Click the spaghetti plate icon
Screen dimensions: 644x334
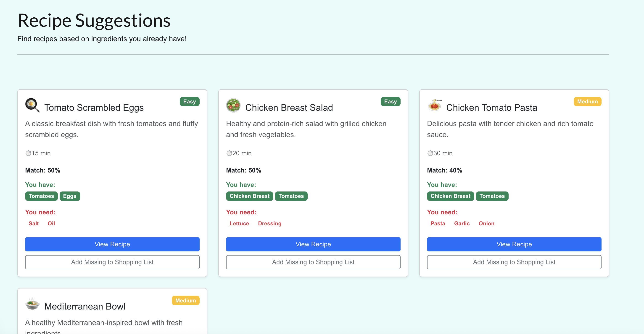[x=434, y=105]
